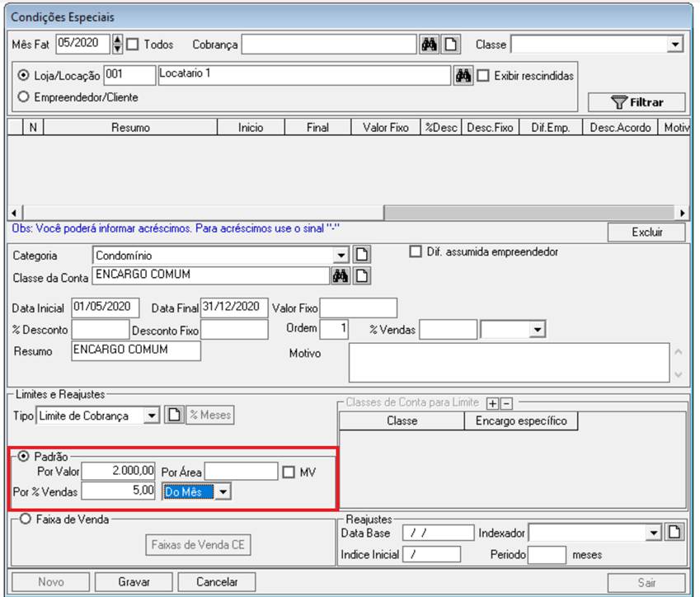Click the Resumo field ENCARGO COMUM

[x=136, y=350]
